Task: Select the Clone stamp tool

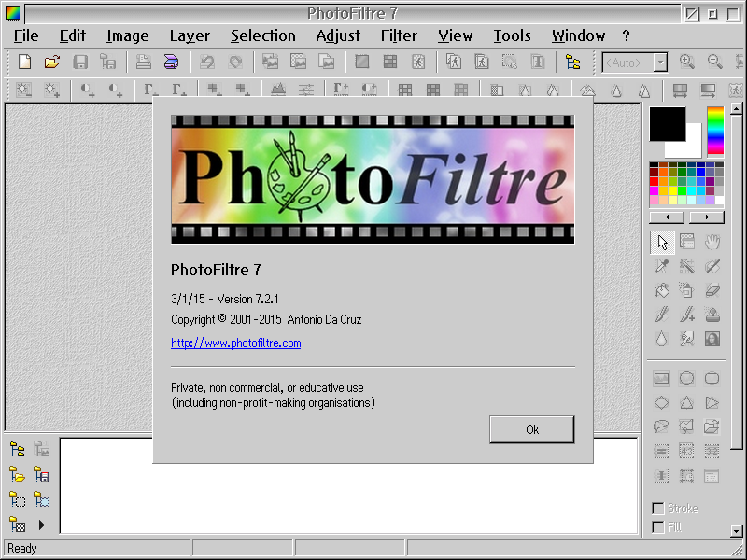Action: (712, 315)
